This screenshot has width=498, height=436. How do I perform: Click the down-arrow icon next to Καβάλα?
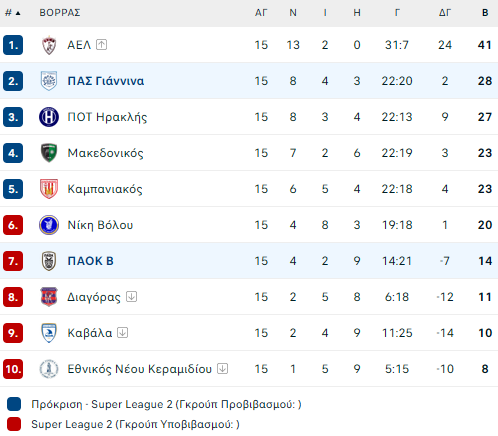click(122, 332)
